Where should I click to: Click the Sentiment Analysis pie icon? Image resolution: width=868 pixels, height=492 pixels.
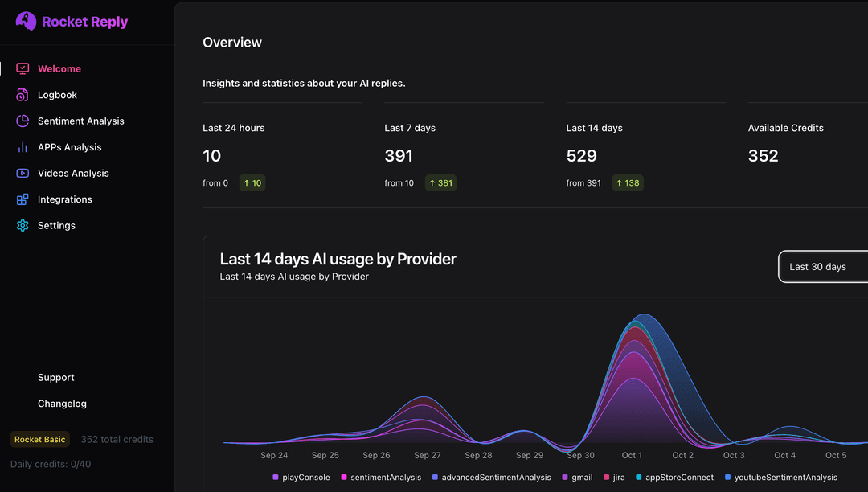coord(23,121)
